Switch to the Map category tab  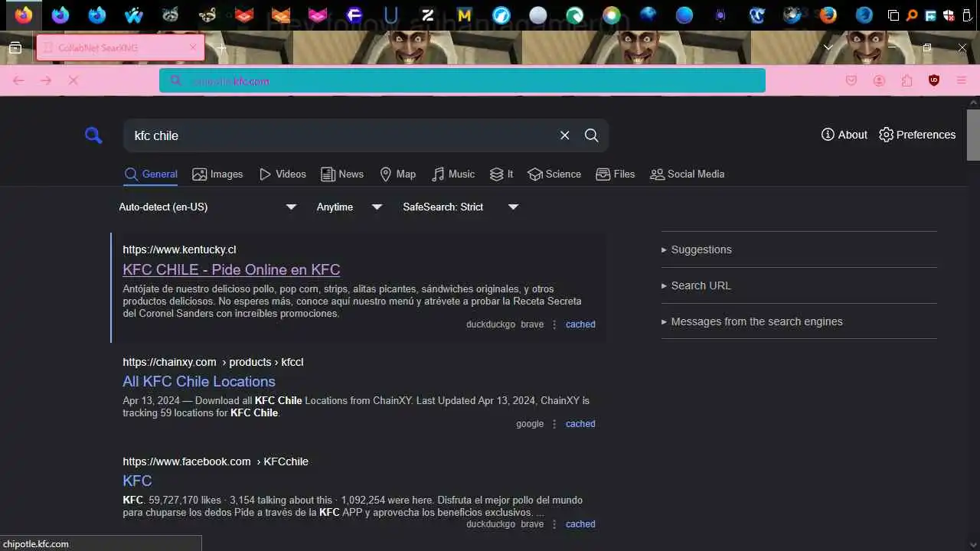point(398,174)
